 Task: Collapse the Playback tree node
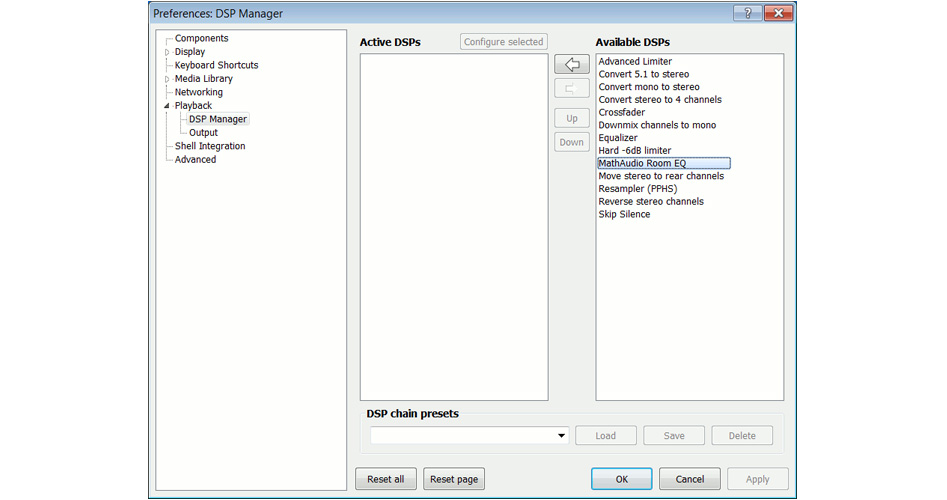tap(167, 106)
